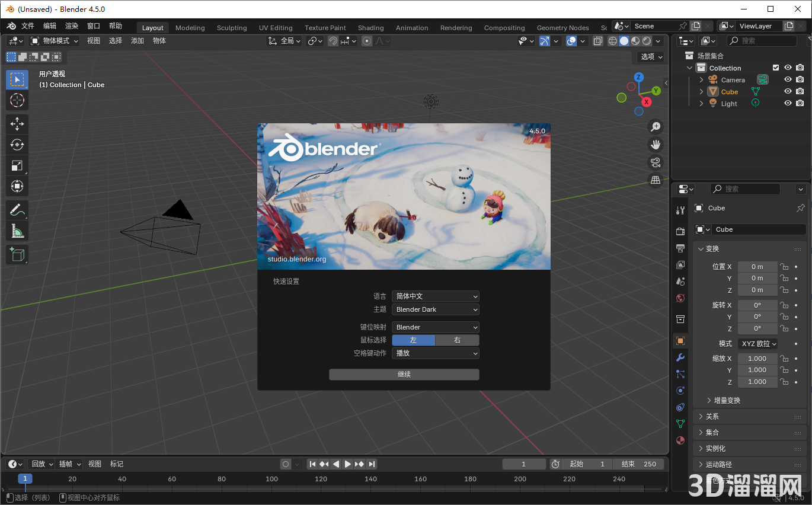Expand the Camera item in the outliner
This screenshot has height=505, width=812.
tap(701, 79)
